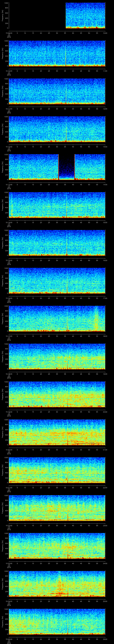Click the 15:09:00 start time label

(x=9, y=33)
